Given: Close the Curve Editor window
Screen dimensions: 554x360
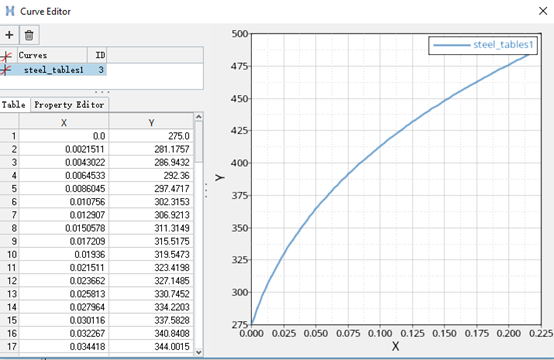Looking at the screenshot, I should pyautogui.click(x=543, y=11).
